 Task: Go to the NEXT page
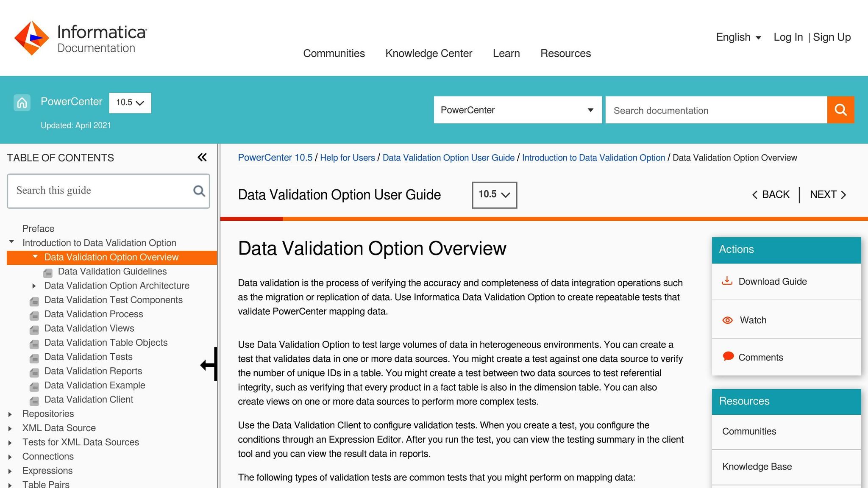click(x=828, y=195)
